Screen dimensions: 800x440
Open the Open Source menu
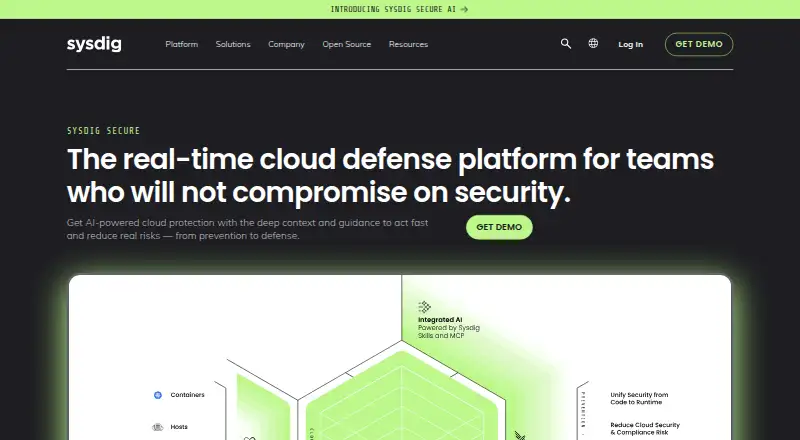(346, 44)
